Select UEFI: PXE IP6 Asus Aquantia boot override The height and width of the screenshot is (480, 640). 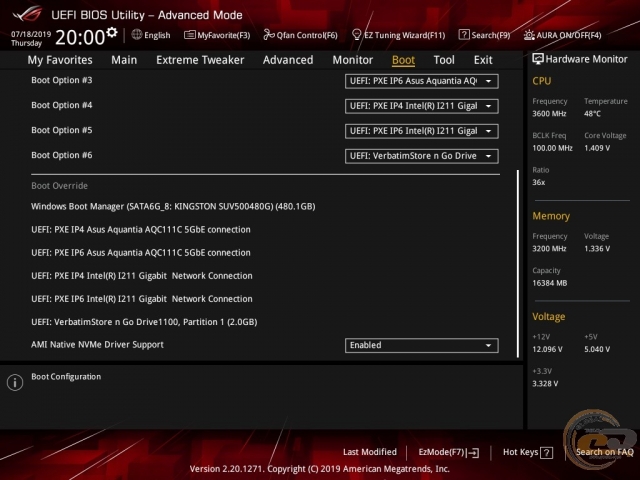tap(141, 253)
